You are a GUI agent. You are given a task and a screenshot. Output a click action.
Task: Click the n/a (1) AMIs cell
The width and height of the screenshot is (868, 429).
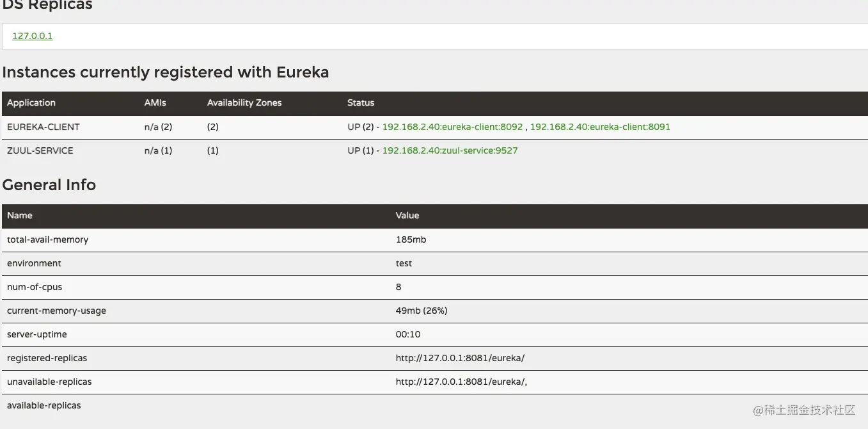coord(159,150)
